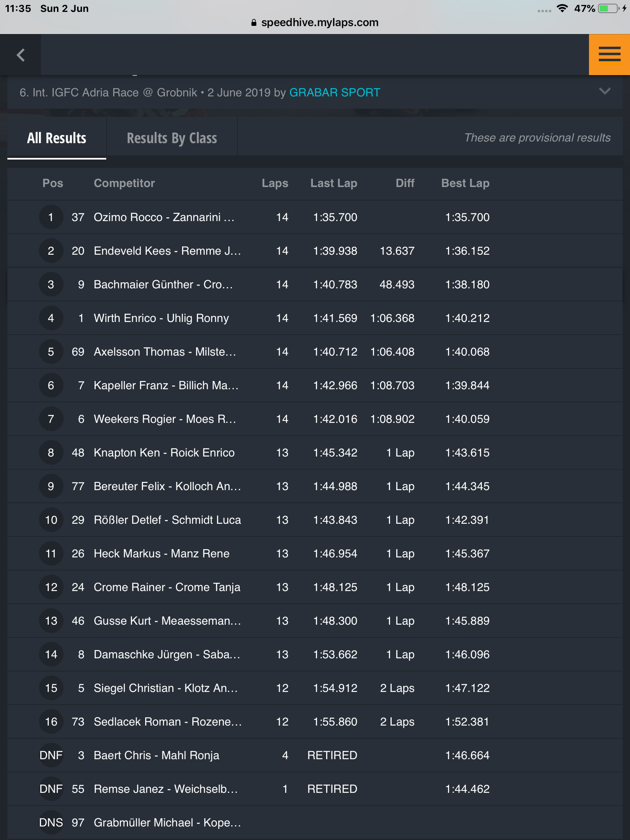Open the GRABAR SPORT link
The image size is (630, 840).
tap(335, 92)
